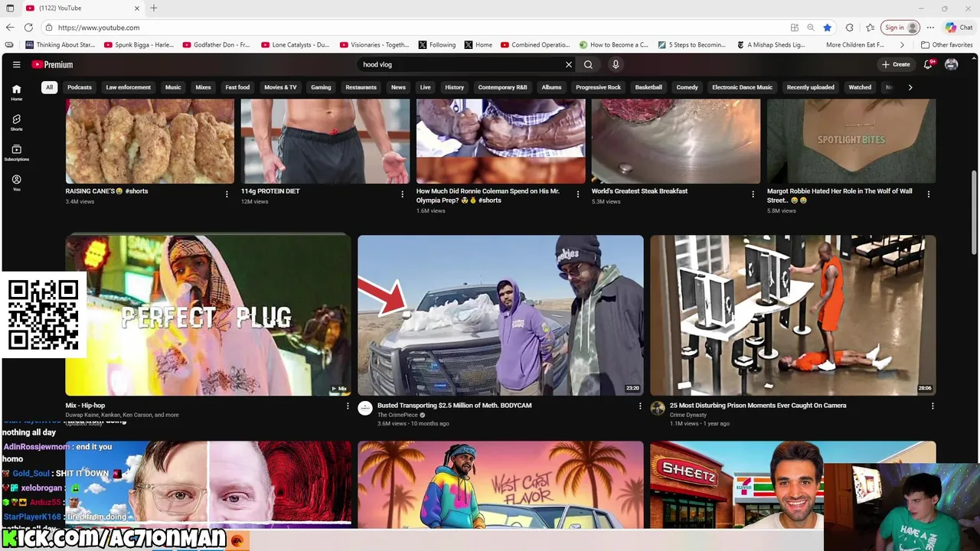Click the browser address bar URL

[99, 28]
